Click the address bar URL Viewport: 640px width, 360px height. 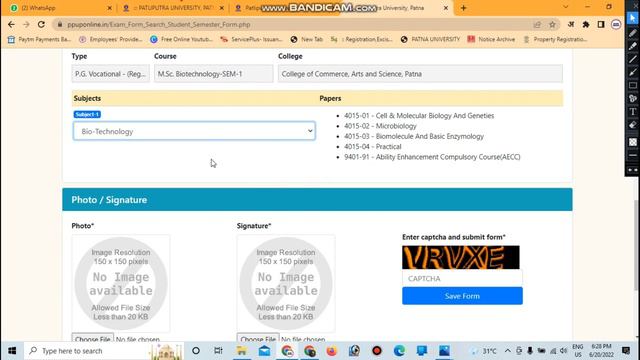point(159,24)
